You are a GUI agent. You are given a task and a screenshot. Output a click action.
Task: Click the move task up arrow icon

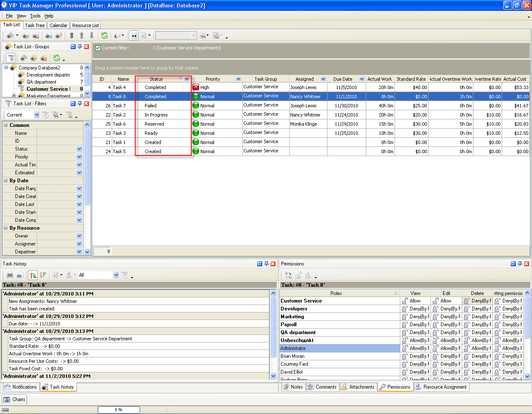[81, 36]
